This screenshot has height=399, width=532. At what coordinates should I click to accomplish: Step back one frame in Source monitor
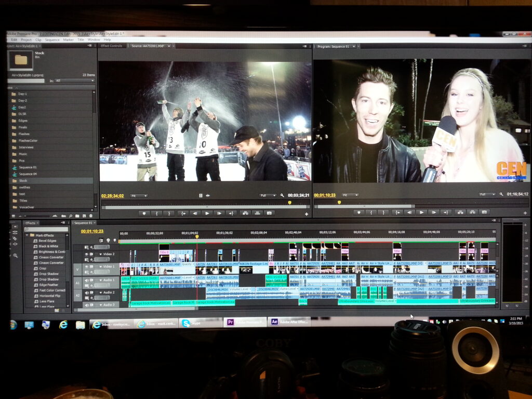click(x=195, y=214)
